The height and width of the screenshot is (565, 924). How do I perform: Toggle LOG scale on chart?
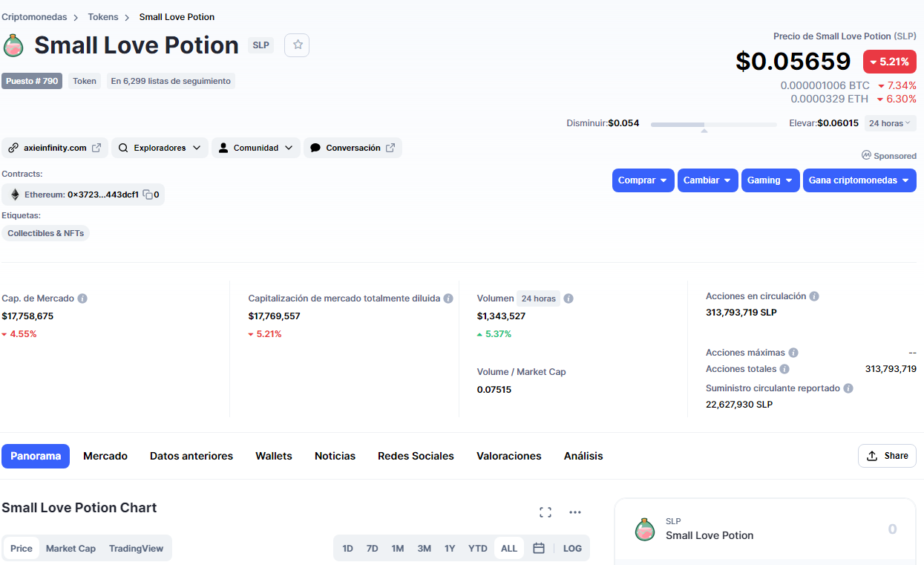click(572, 549)
